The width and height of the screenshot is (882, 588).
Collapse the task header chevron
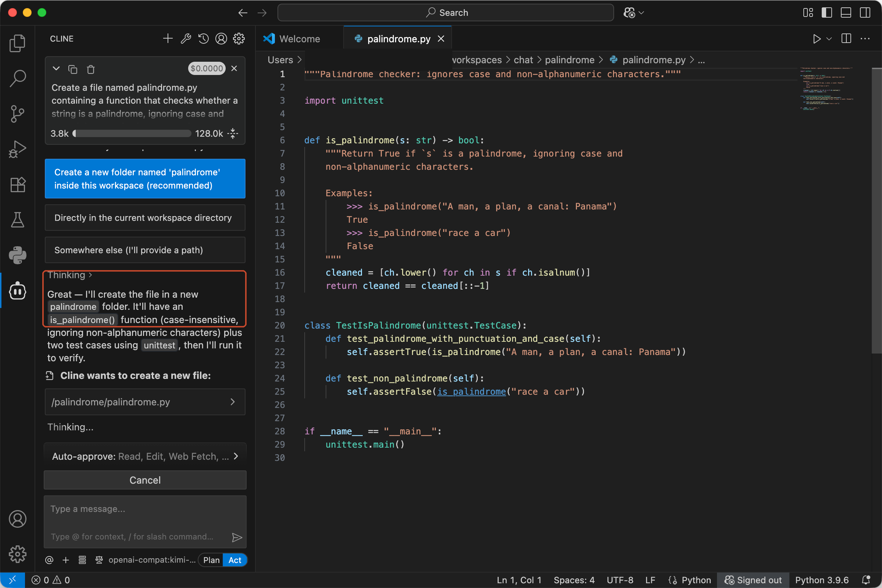coord(56,69)
